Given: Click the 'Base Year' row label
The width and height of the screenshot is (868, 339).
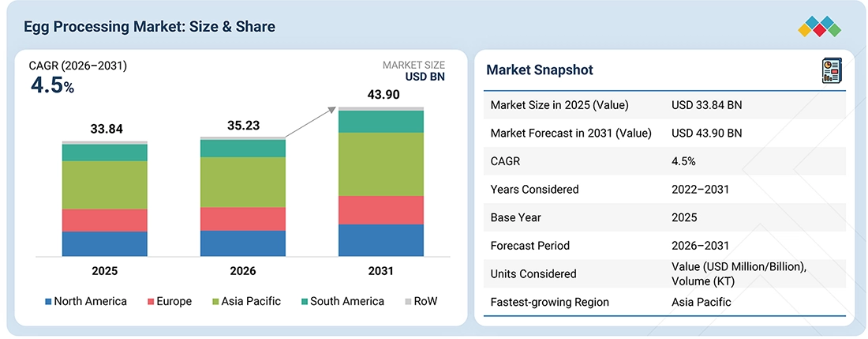Looking at the screenshot, I should (x=515, y=217).
